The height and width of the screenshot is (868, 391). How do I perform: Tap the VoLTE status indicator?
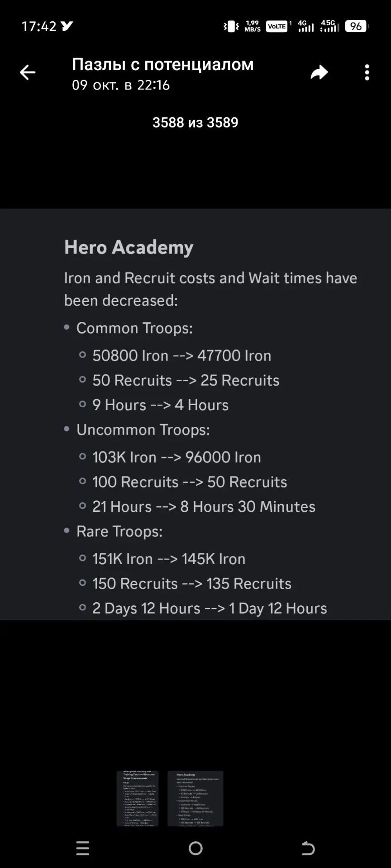[277, 26]
